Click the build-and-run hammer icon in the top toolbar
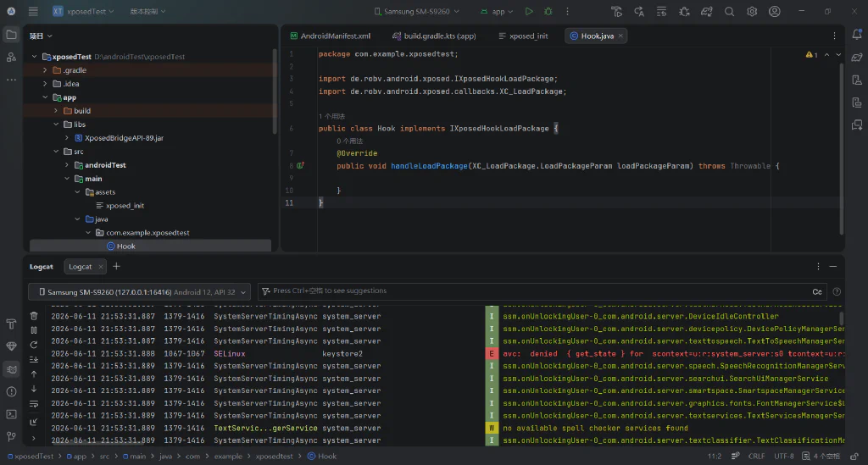 coord(617,11)
